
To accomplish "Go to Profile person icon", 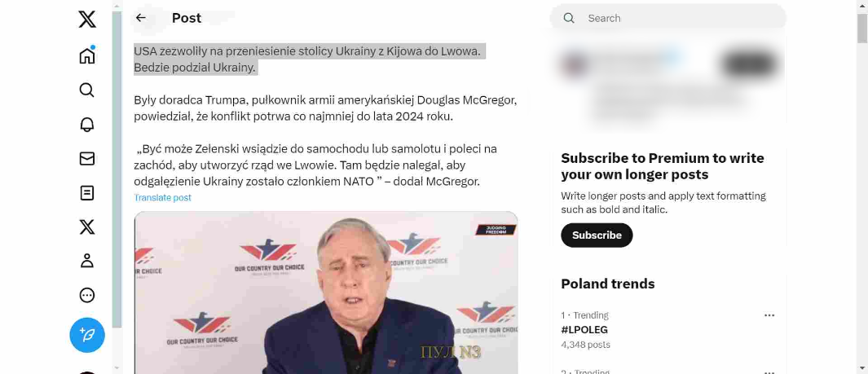I will coord(87,261).
